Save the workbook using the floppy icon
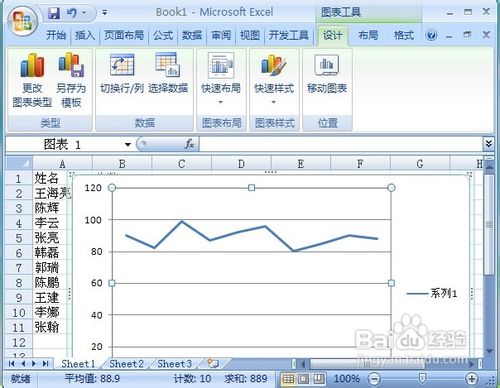500x388 pixels. click(53, 13)
